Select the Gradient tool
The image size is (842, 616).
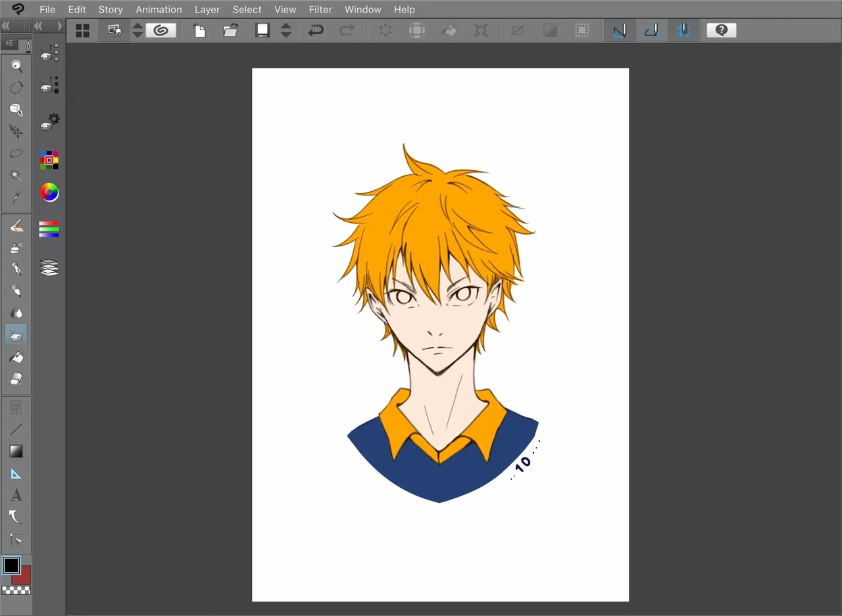pyautogui.click(x=16, y=451)
